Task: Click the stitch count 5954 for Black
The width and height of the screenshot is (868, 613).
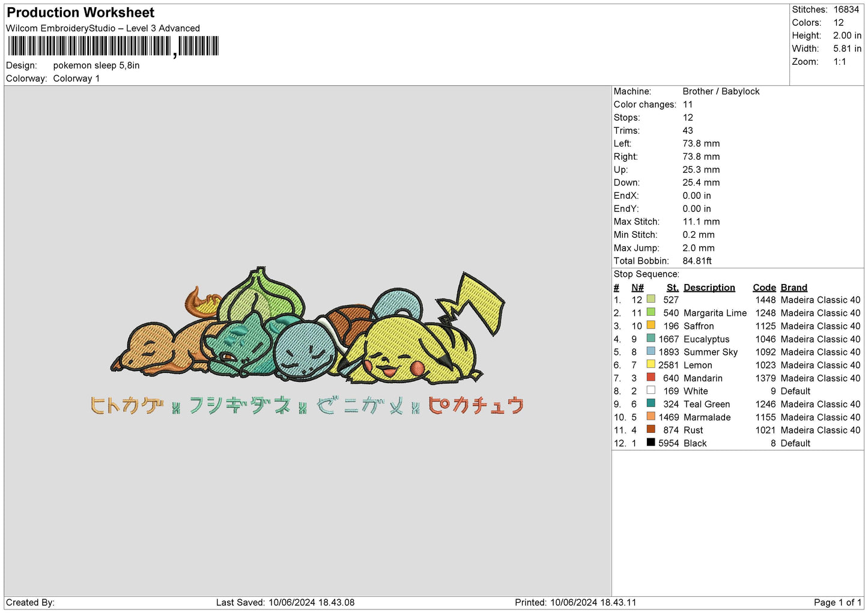Action: 669,443
